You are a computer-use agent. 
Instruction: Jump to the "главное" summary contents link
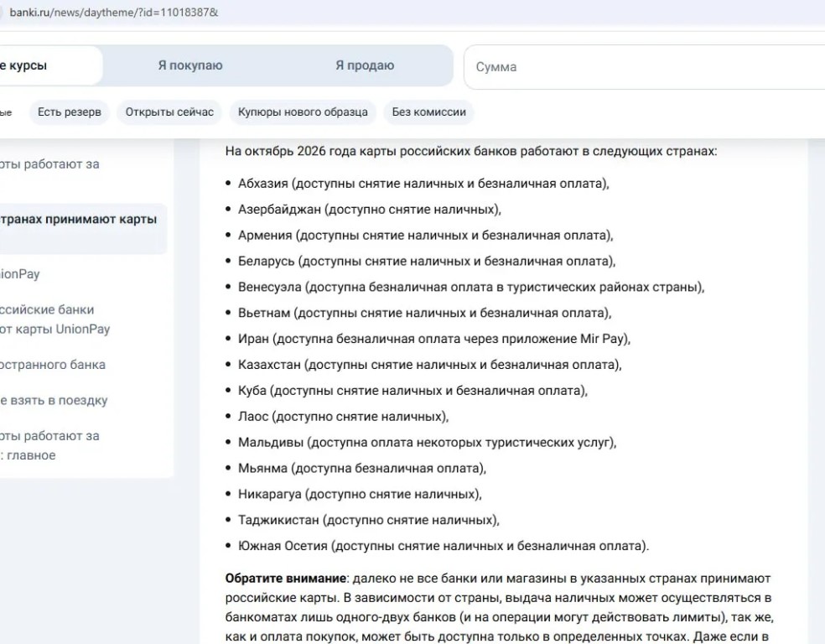pos(49,445)
